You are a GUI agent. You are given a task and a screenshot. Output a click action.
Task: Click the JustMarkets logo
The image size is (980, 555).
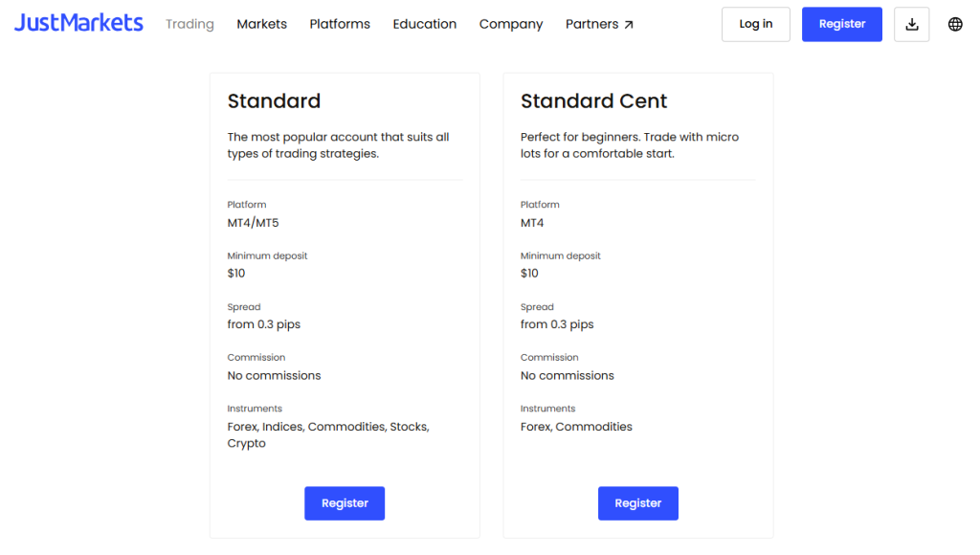point(78,24)
